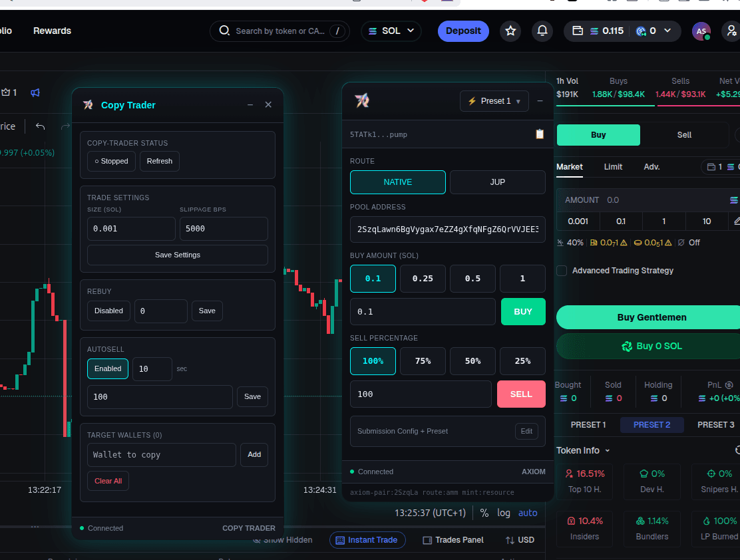Select the PRESET 3 tab
Image resolution: width=740 pixels, height=560 pixels.
tap(715, 424)
